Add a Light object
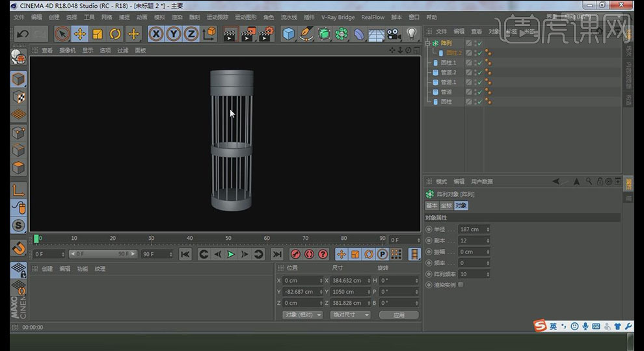Viewport: 644px width, 351px height. point(412,34)
